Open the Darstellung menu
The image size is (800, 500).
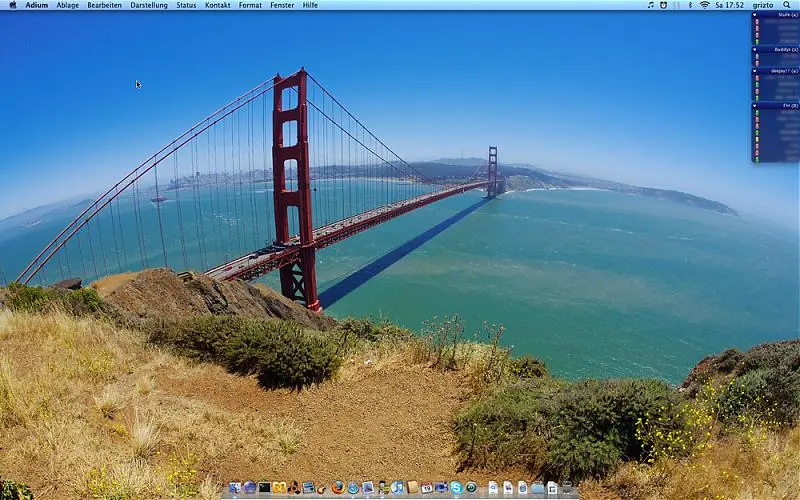pos(149,5)
